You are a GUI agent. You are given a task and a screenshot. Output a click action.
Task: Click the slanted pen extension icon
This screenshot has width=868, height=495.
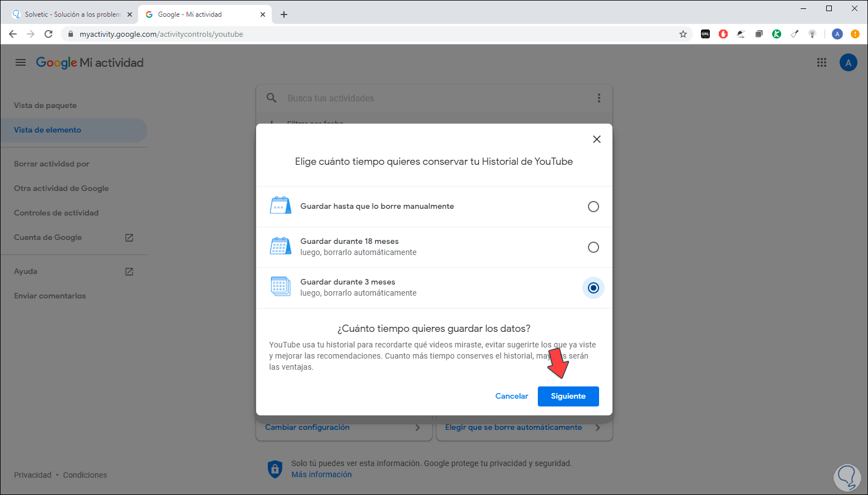click(795, 34)
